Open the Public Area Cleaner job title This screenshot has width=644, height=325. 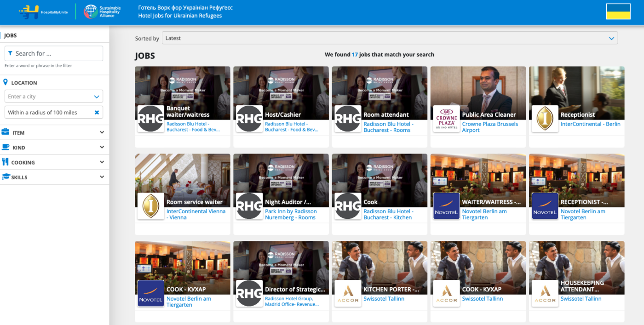(489, 114)
